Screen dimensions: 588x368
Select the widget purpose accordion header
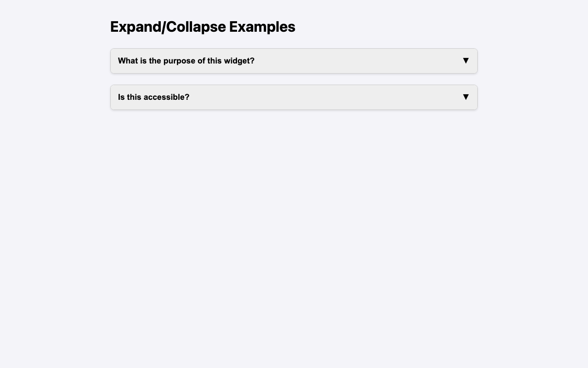tap(294, 61)
